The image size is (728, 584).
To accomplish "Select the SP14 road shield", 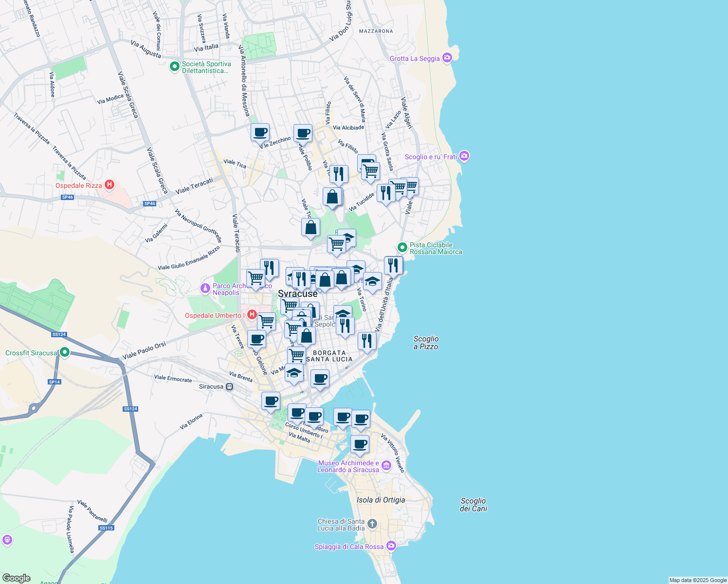I will point(55,382).
